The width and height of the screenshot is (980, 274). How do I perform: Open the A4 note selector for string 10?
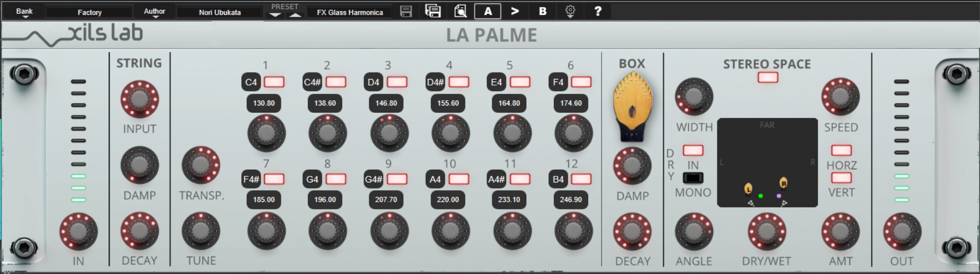pos(435,179)
